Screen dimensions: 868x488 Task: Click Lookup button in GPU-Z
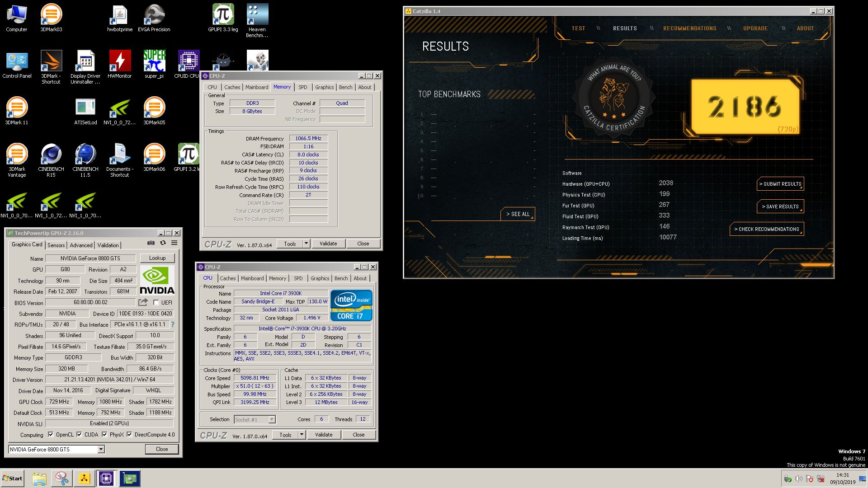point(157,258)
